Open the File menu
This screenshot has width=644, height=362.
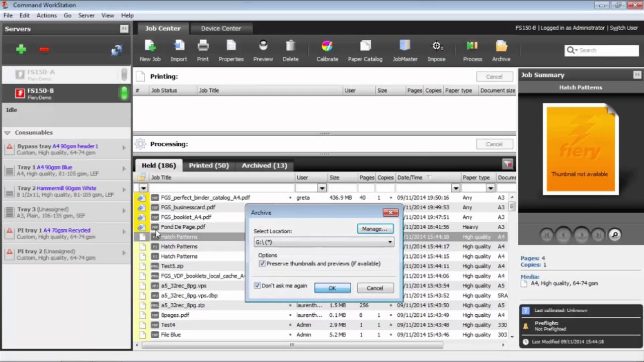(8, 16)
